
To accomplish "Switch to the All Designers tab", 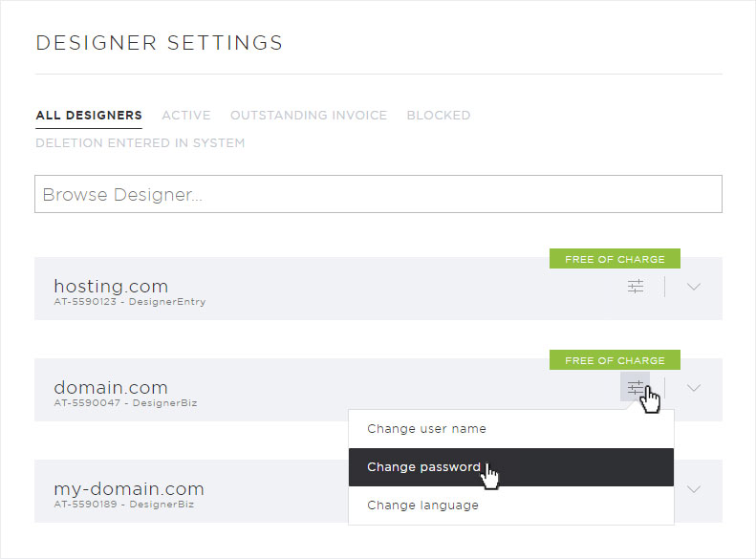I will click(89, 116).
